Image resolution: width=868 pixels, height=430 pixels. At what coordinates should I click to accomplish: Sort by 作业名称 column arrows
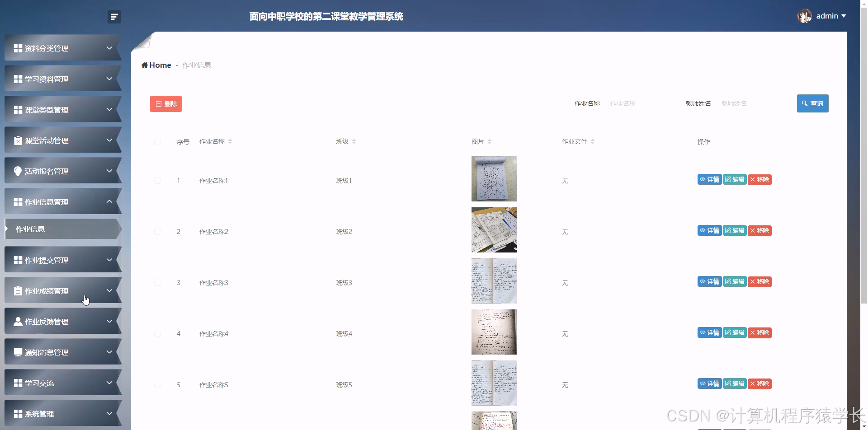click(x=230, y=141)
